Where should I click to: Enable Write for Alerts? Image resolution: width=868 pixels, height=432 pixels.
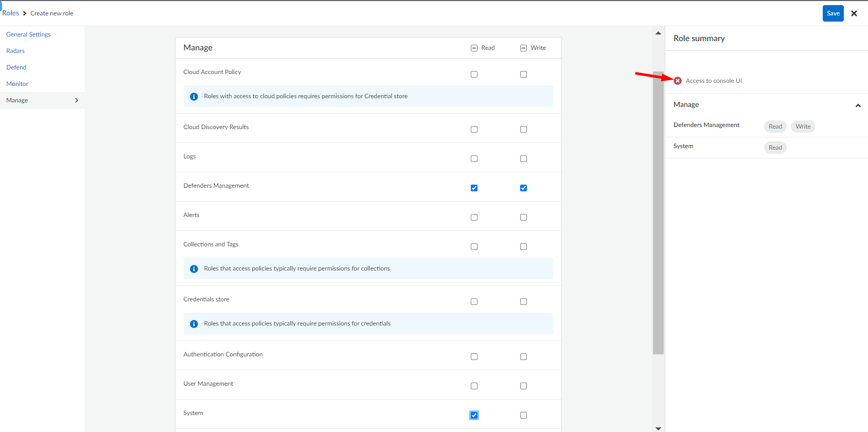[523, 217]
